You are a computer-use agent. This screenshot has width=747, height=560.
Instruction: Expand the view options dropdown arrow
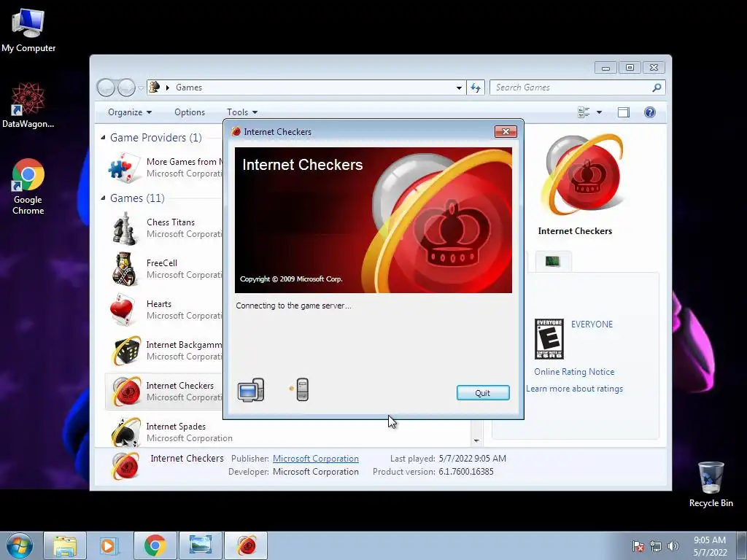coord(599,112)
